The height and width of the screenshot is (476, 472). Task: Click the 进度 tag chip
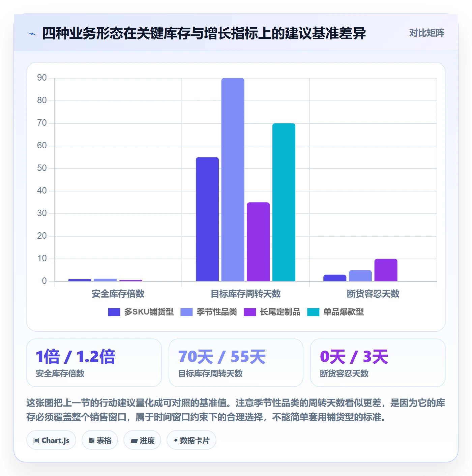pyautogui.click(x=142, y=440)
